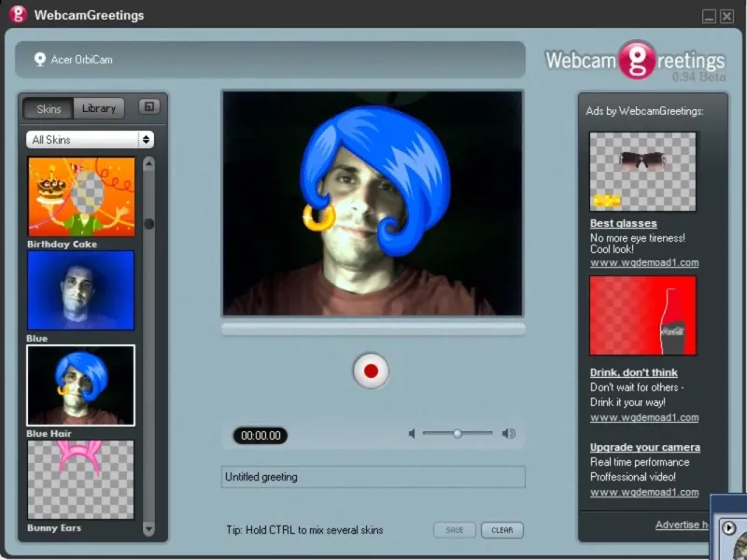The width and height of the screenshot is (747, 560).
Task: Switch to the Library tab
Action: coord(99,108)
